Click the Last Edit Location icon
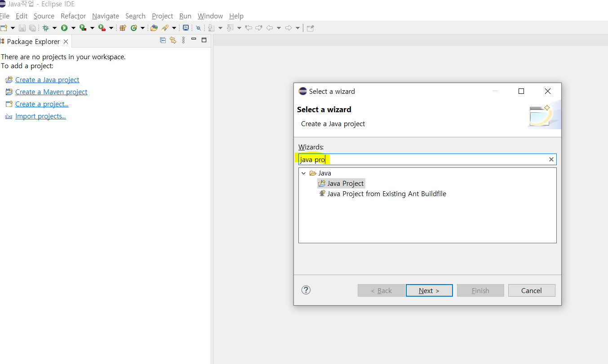 [249, 28]
